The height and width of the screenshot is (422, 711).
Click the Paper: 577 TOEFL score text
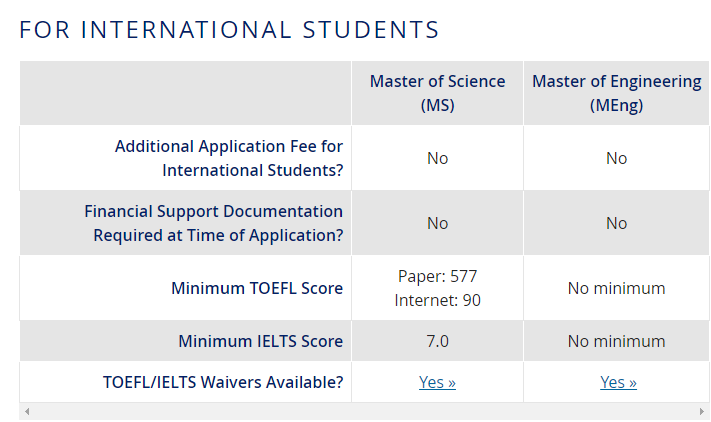pyautogui.click(x=437, y=276)
